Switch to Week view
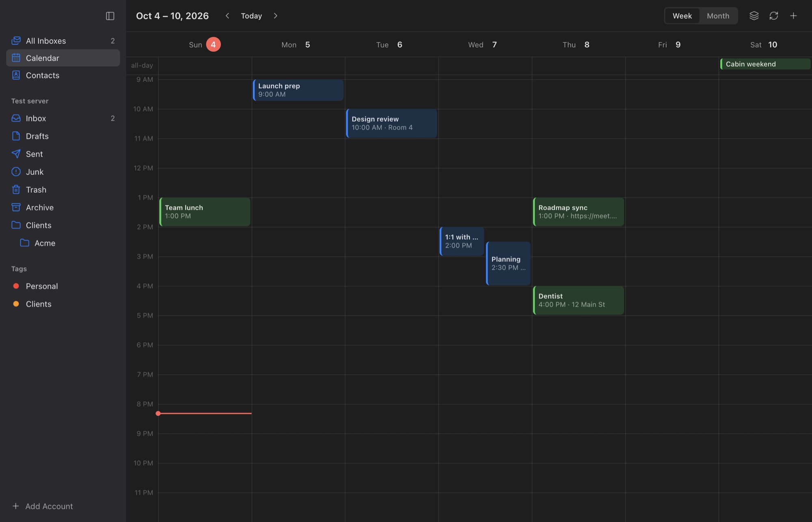812x522 pixels. point(682,16)
